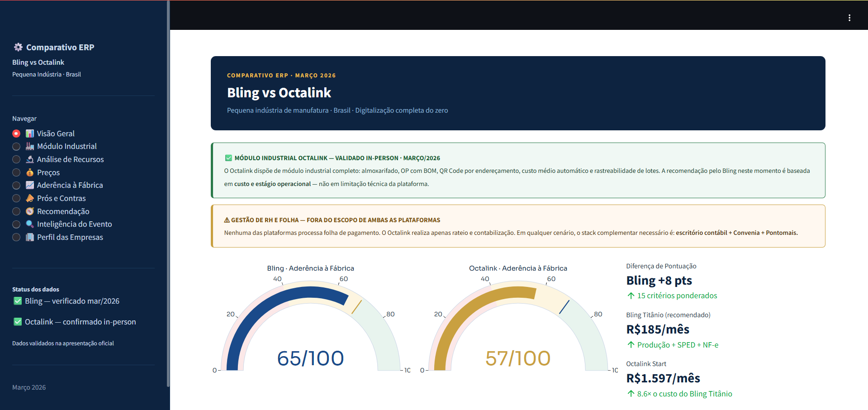Click the Diferença de Pontuação label

(x=661, y=266)
